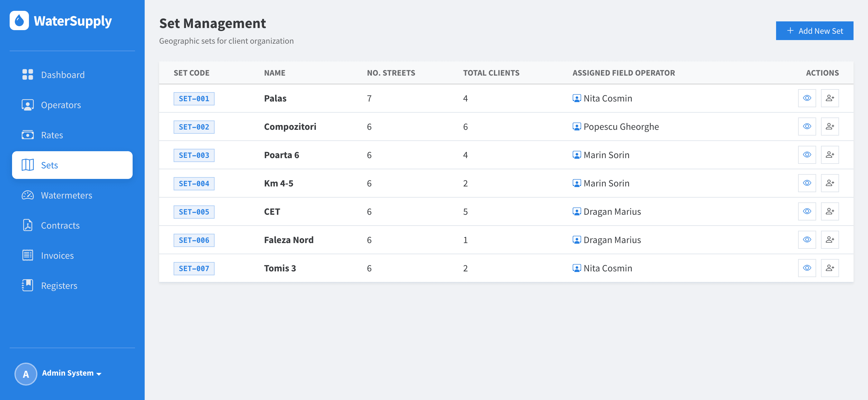Click the ACTIONS column header

pyautogui.click(x=822, y=73)
